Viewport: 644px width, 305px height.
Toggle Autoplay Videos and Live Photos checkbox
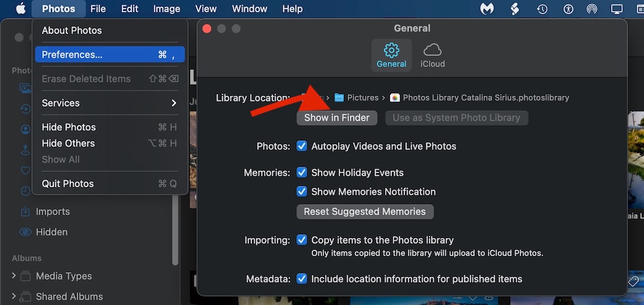(x=302, y=146)
